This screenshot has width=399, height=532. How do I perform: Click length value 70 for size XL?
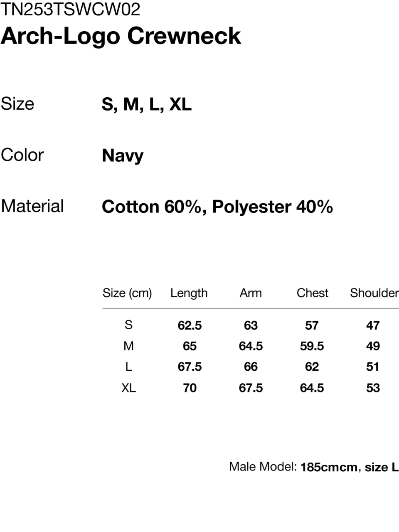coord(190,388)
